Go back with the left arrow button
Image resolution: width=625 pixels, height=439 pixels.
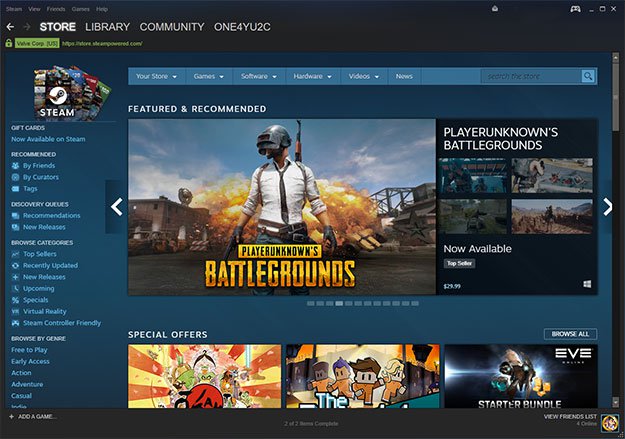10,27
